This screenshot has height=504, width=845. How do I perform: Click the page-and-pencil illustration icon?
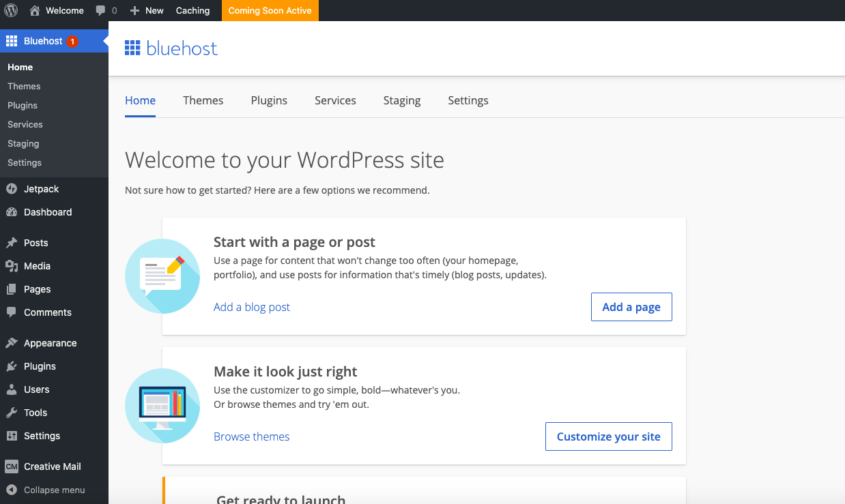click(162, 276)
